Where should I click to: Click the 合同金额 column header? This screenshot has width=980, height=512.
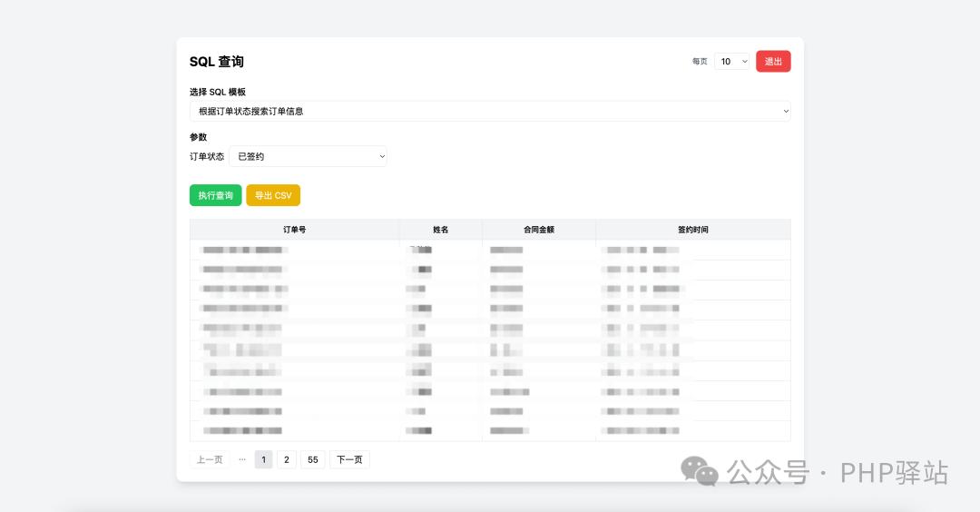tap(539, 230)
